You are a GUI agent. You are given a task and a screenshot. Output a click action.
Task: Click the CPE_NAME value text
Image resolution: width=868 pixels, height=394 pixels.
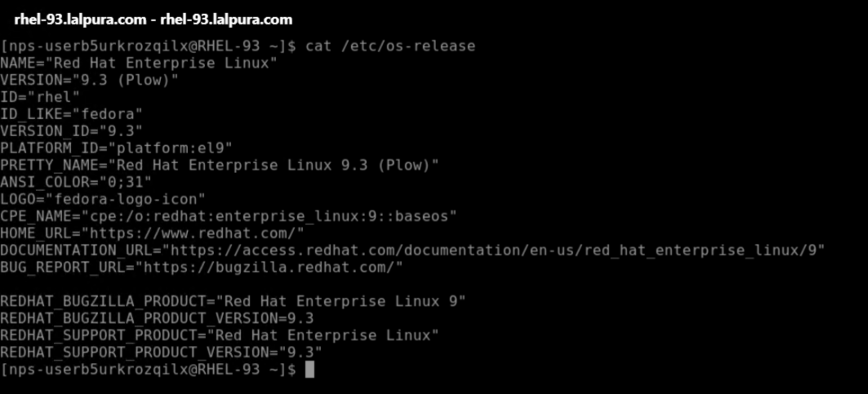point(269,216)
